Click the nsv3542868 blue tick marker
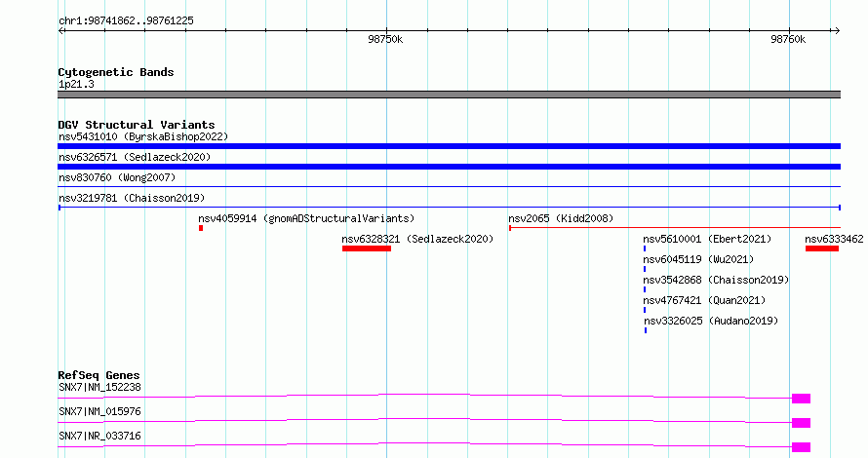The image size is (868, 458). coord(645,289)
